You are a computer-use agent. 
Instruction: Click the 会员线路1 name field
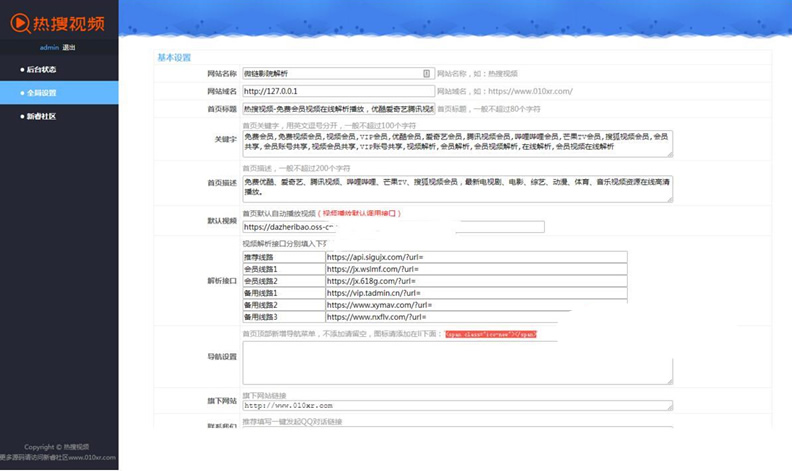pyautogui.click(x=284, y=269)
